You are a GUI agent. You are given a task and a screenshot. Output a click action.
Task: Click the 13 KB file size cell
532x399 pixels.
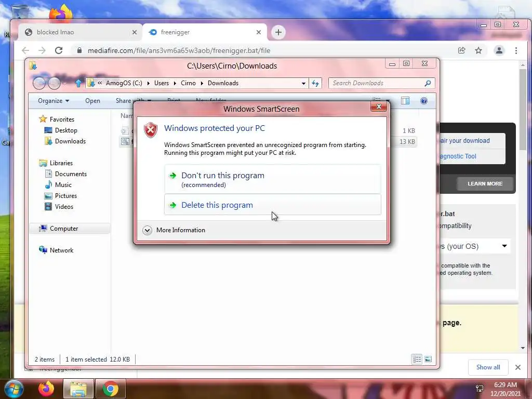[407, 141]
